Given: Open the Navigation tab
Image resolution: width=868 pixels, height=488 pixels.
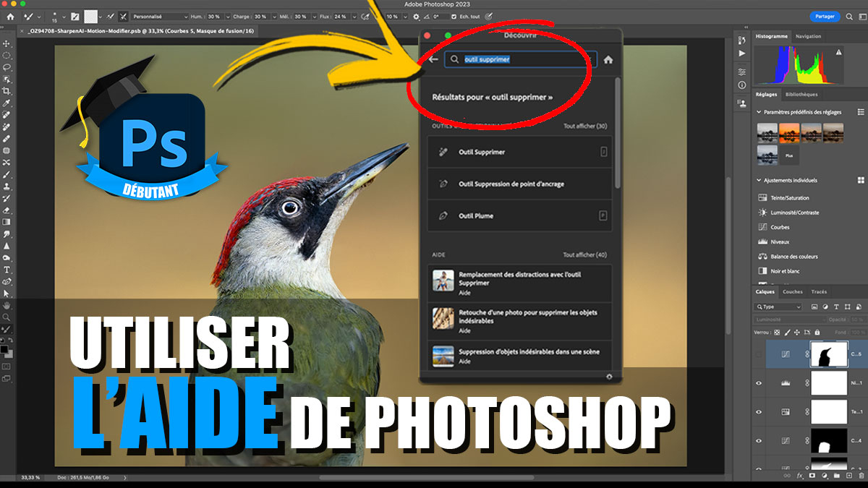Looking at the screenshot, I should [x=808, y=36].
